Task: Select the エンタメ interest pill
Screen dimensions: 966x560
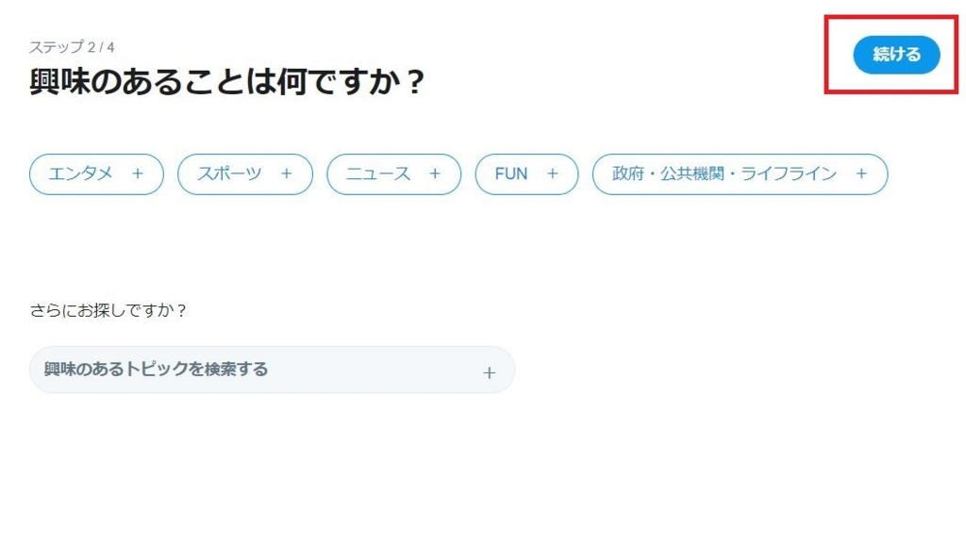Action: (94, 173)
